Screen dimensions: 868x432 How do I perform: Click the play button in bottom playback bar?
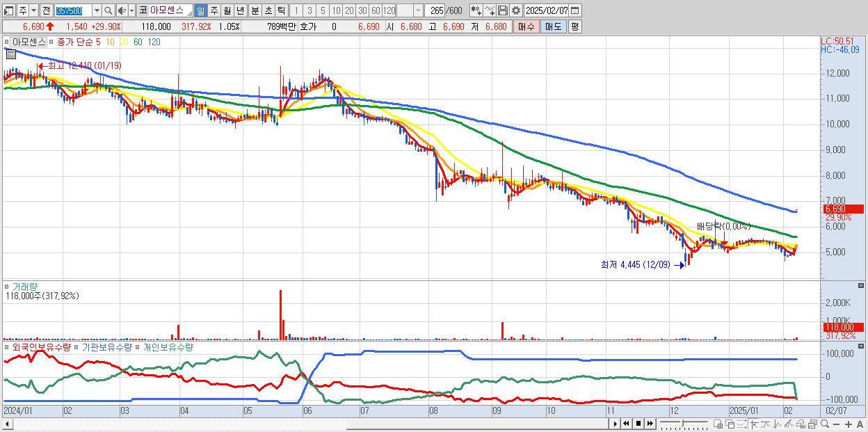click(616, 424)
